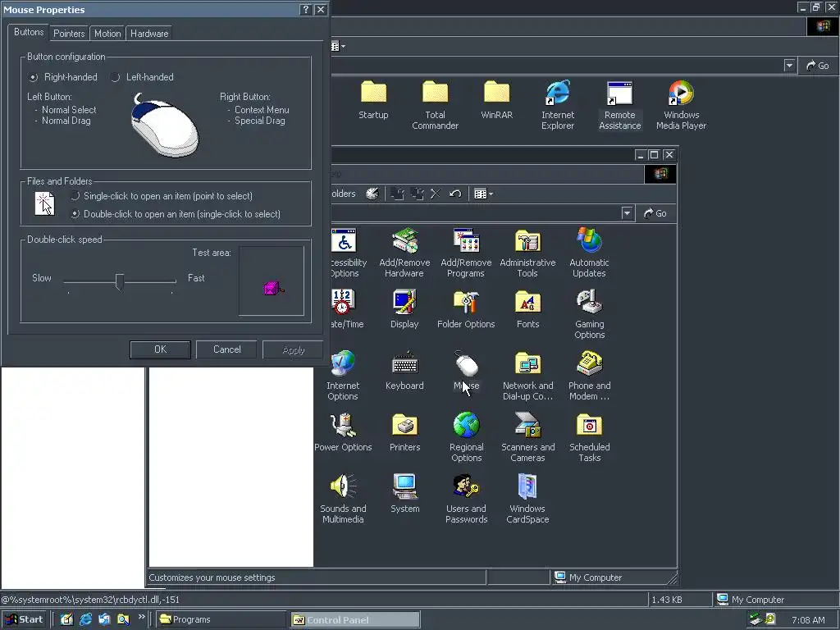The height and width of the screenshot is (630, 840).
Task: Click the History toolbar icon in Control Panel
Action: pyautogui.click(x=372, y=194)
